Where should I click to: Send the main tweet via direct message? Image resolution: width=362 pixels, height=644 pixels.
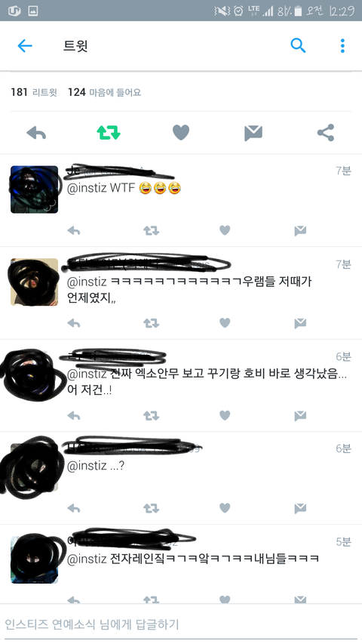click(253, 133)
